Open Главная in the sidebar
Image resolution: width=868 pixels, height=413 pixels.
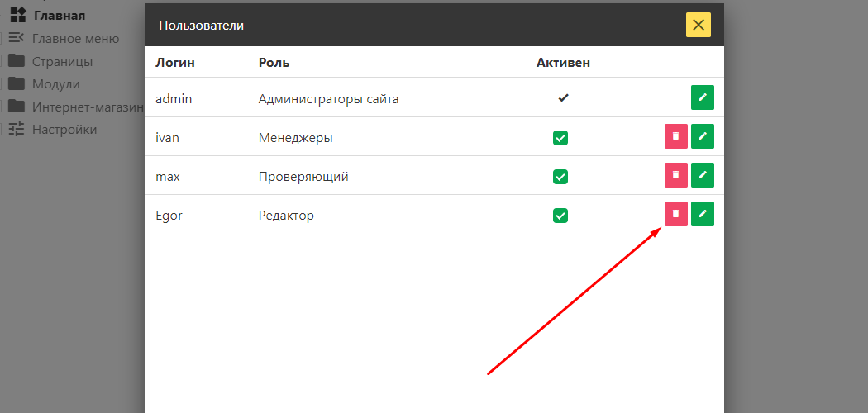(x=60, y=16)
